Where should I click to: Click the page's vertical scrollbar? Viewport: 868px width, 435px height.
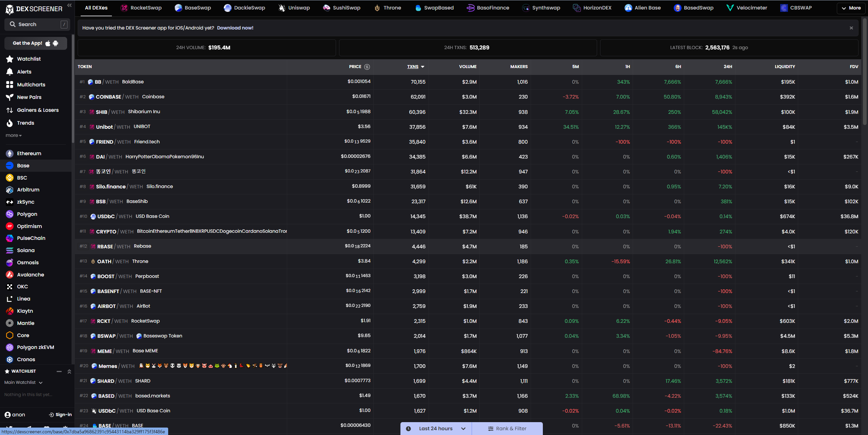tap(864, 71)
